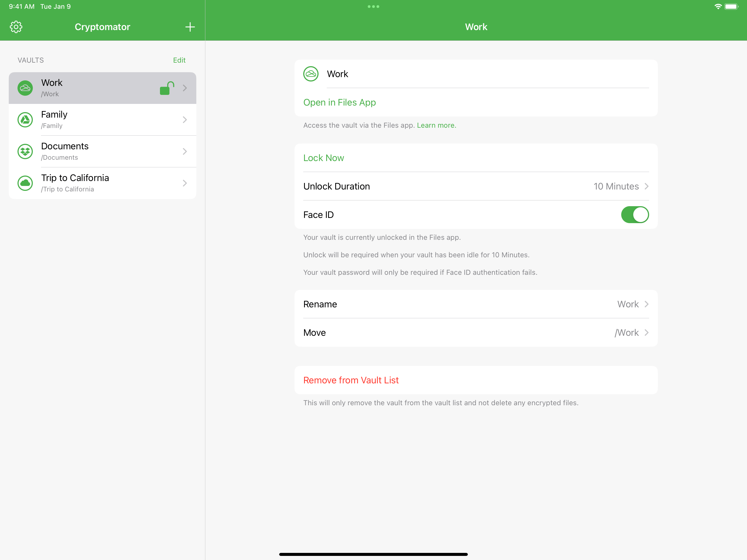Click the VAULTS section header
This screenshot has height=560, width=747.
31,60
